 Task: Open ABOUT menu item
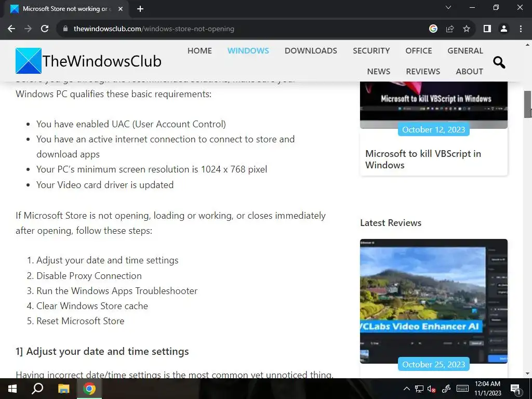(x=469, y=71)
